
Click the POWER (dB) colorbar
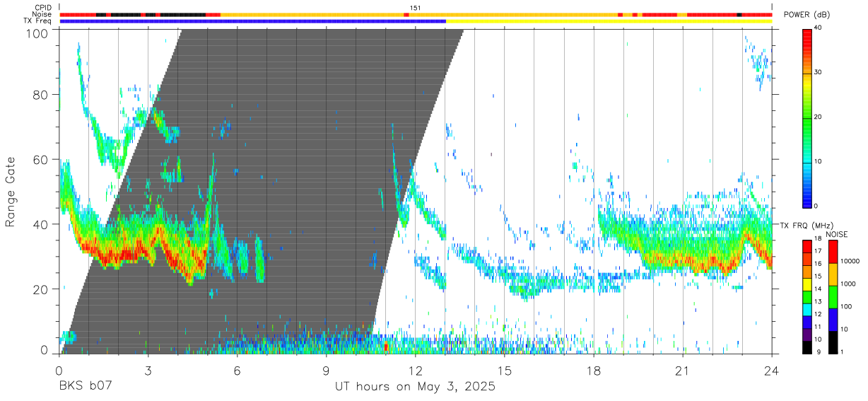point(807,117)
